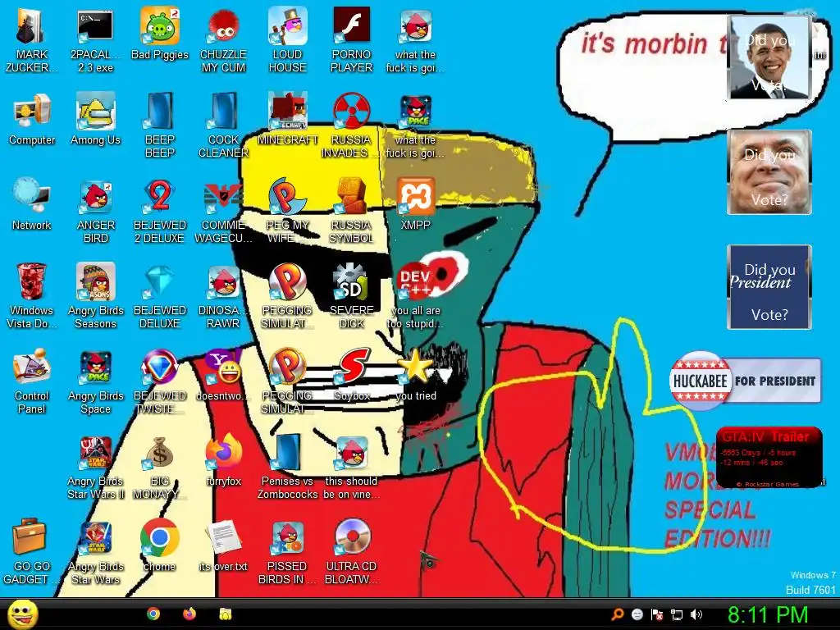Viewport: 840px width, 630px height.
Task: Open the XMPP desktop icon
Action: point(415,204)
